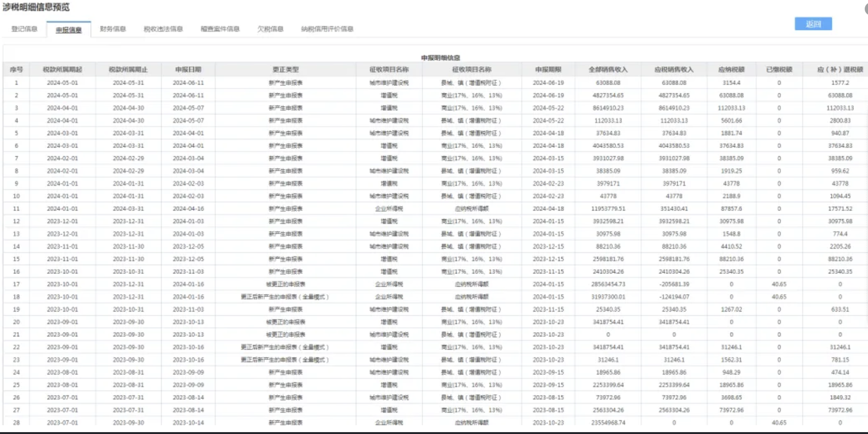Select the row number 21 cell
The width and height of the screenshot is (868, 434).
pyautogui.click(x=16, y=335)
